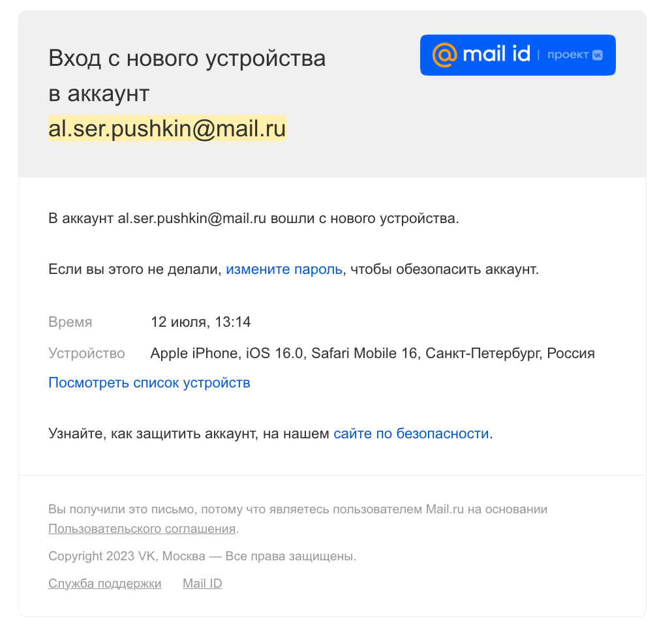Open the "mail id" wordmark in banner
672x634 pixels.
tap(496, 54)
